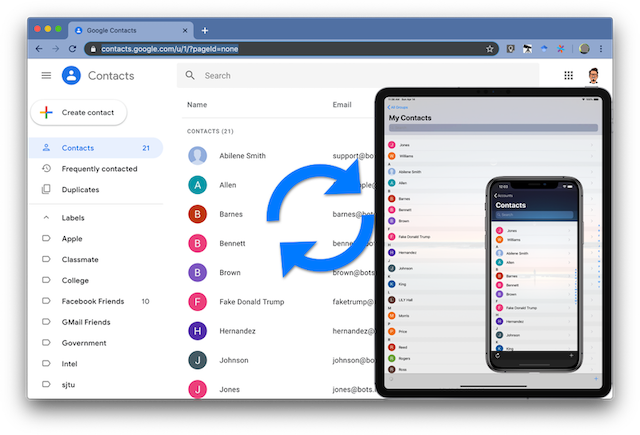This screenshot has height=435, width=640.
Task: Tap All Groups back link on iPad
Action: [x=398, y=107]
